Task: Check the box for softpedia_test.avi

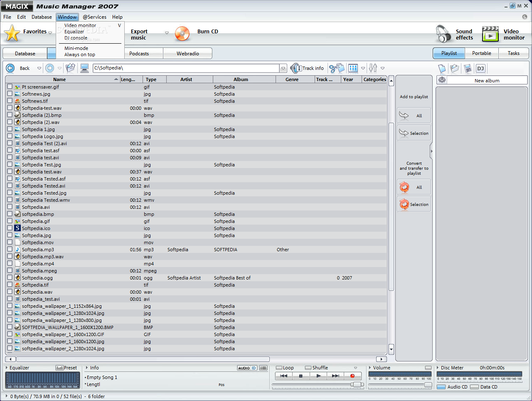Action: tap(10, 299)
